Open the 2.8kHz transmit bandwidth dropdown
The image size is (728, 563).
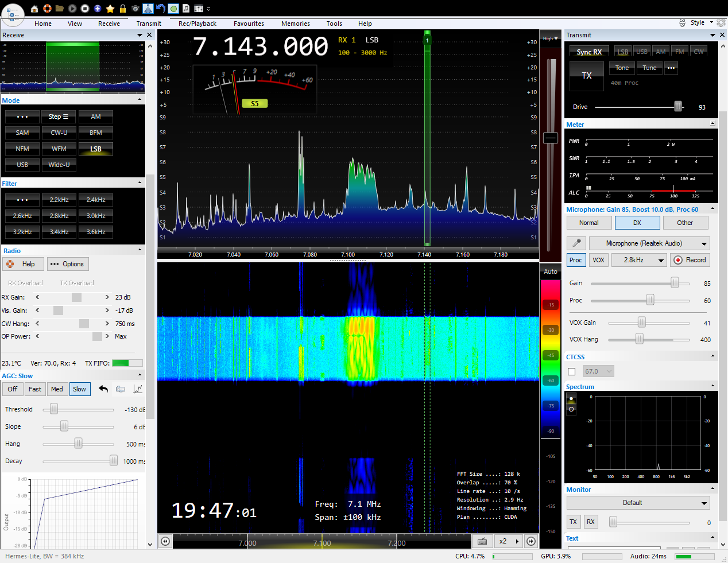pyautogui.click(x=638, y=260)
